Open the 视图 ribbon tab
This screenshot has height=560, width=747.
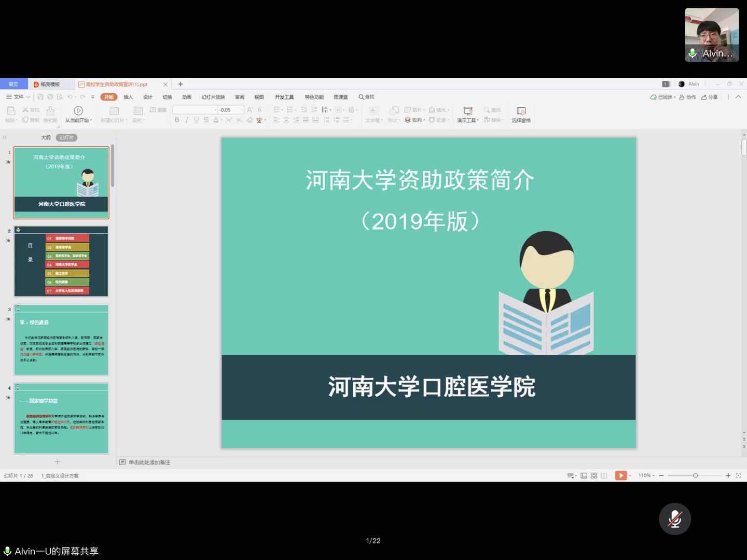pos(259,97)
